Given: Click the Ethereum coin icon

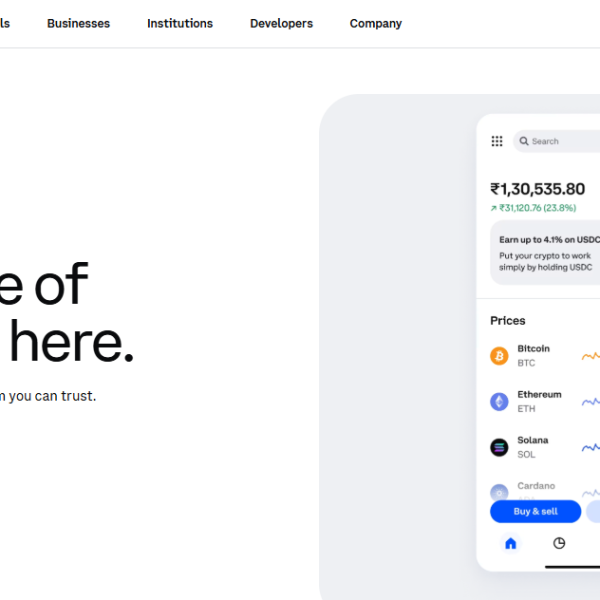Looking at the screenshot, I should tap(499, 402).
